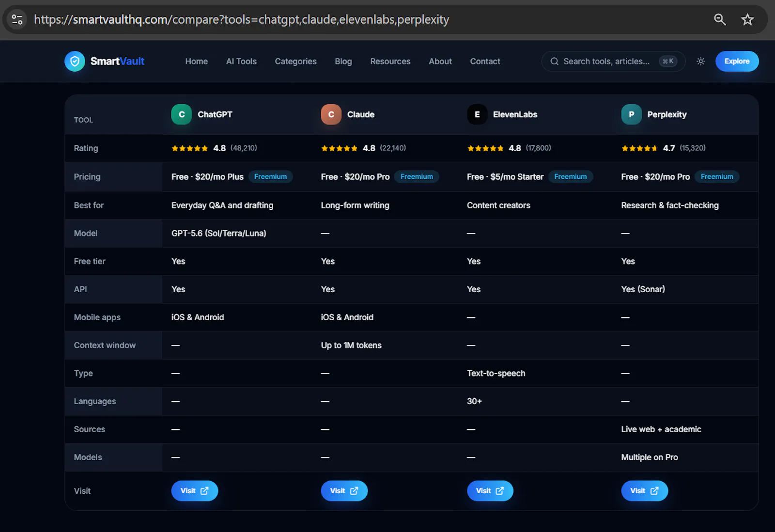Visit the ChatGPT website

tap(195, 491)
